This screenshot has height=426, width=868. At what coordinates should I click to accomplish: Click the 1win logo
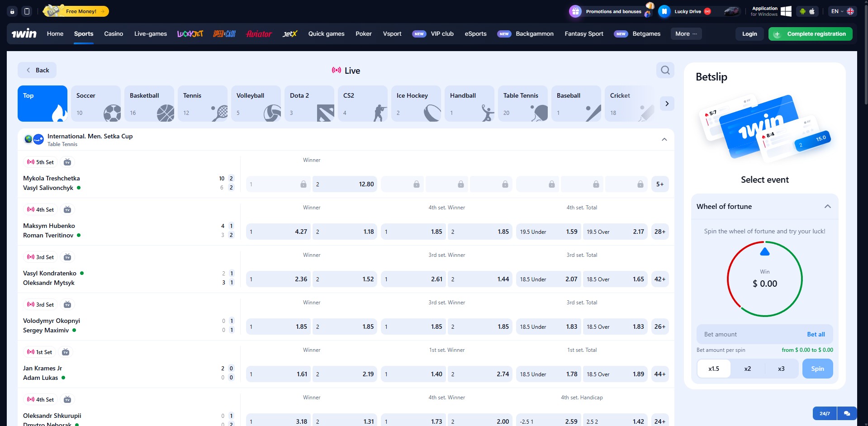pyautogui.click(x=23, y=33)
